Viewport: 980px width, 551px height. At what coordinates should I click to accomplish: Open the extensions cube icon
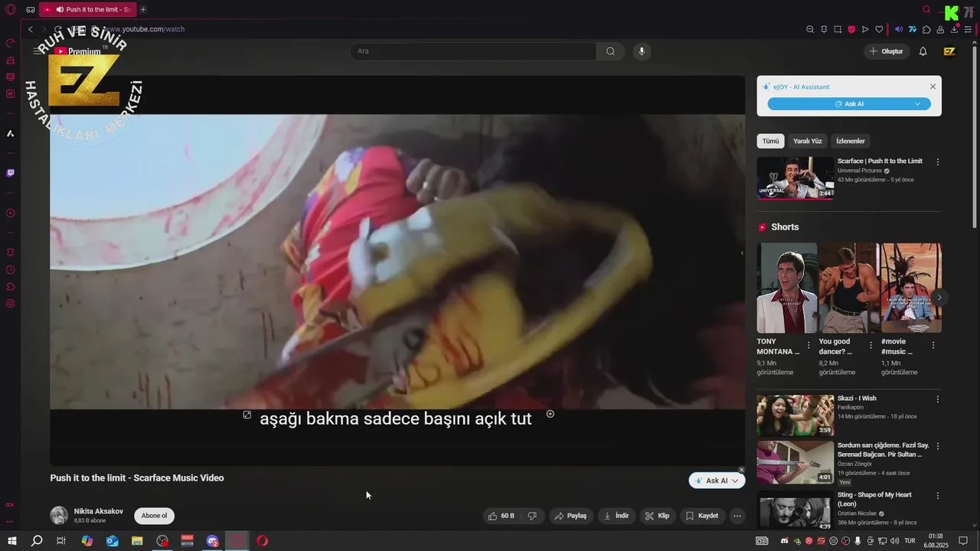coord(926,29)
